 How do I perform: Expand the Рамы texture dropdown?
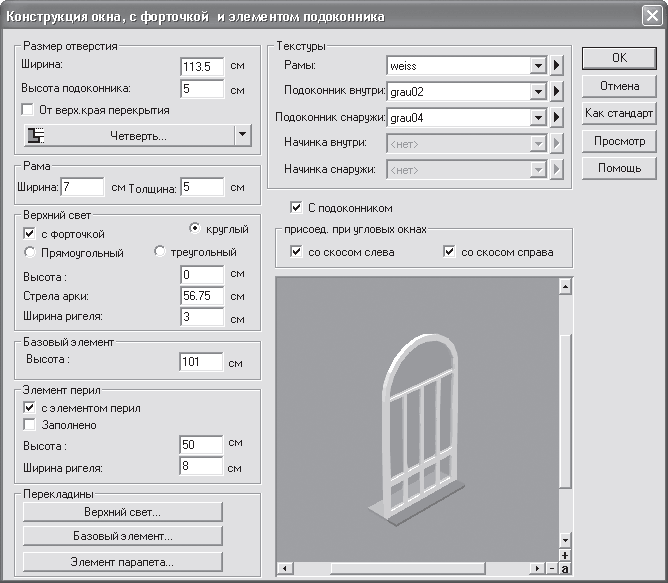538,66
